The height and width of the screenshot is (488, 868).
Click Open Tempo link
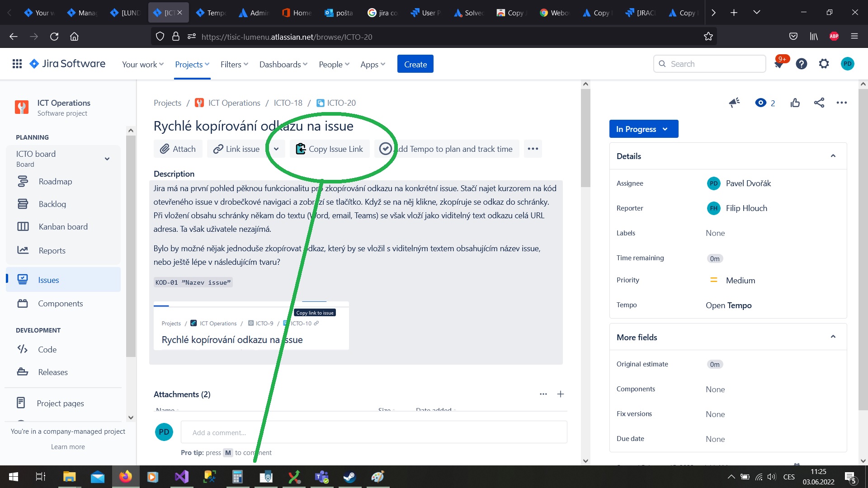tap(728, 305)
